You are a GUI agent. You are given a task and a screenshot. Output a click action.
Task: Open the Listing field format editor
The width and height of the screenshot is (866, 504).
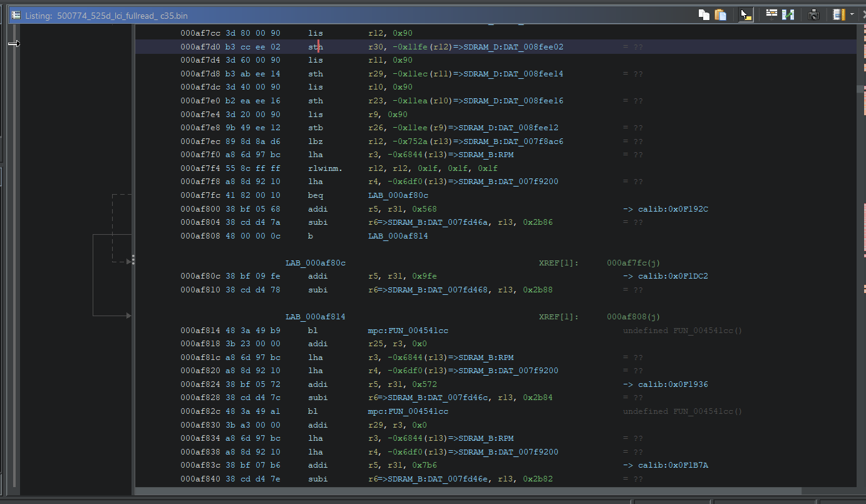coord(771,15)
